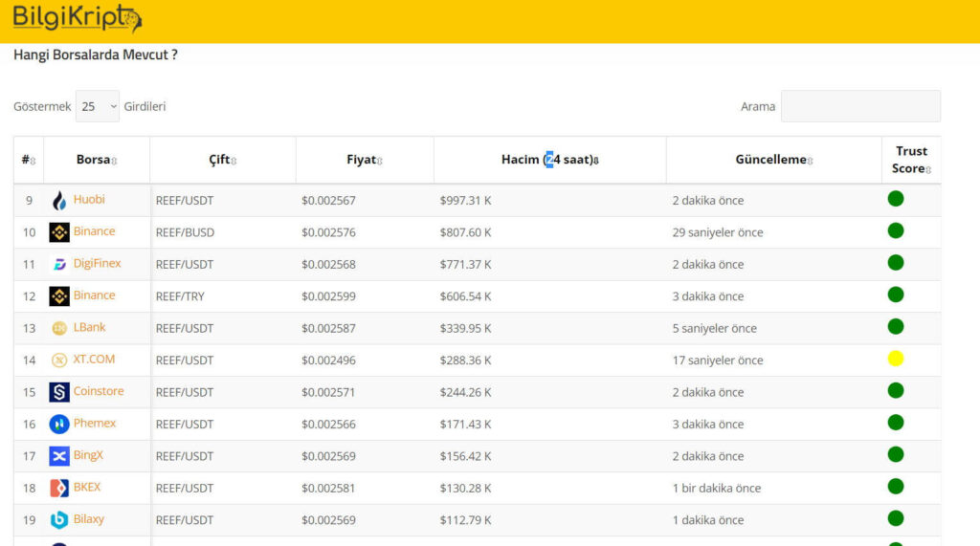Open the LBank exchange link
980x546 pixels.
(x=89, y=327)
